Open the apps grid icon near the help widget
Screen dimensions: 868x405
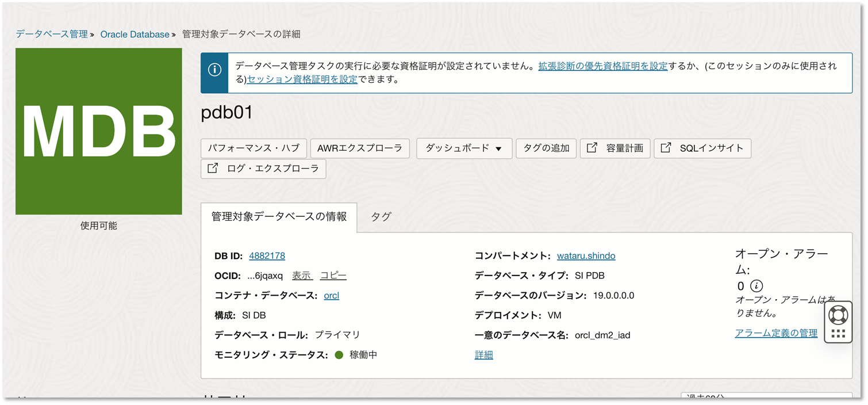pyautogui.click(x=839, y=333)
